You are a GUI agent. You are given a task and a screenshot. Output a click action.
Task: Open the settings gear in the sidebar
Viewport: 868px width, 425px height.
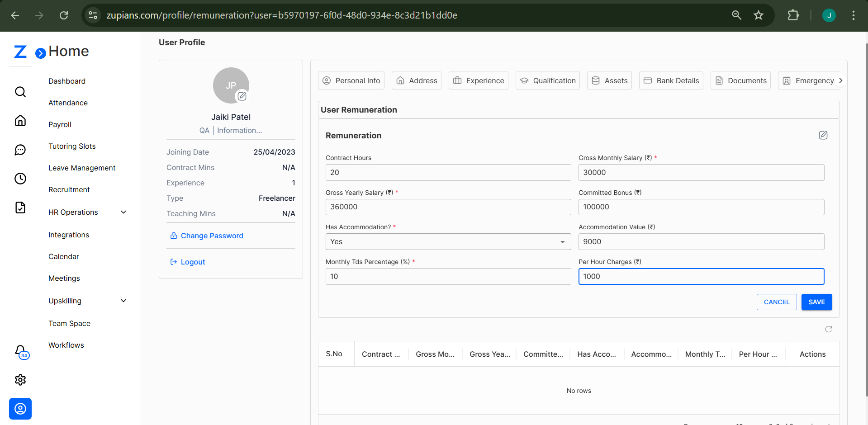20,380
